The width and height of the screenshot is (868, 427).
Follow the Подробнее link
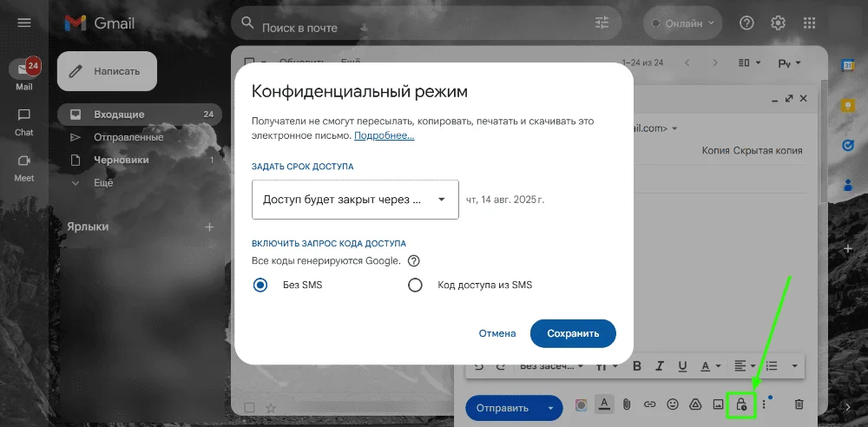click(x=385, y=135)
